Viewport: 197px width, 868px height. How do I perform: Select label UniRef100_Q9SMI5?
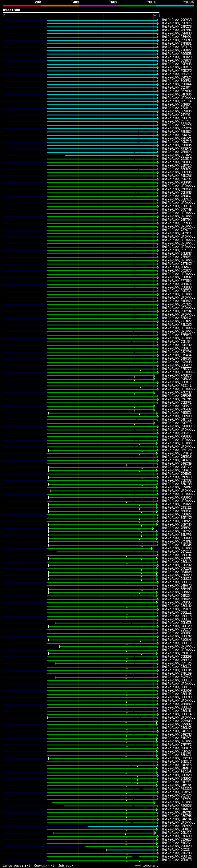[x=177, y=159]
